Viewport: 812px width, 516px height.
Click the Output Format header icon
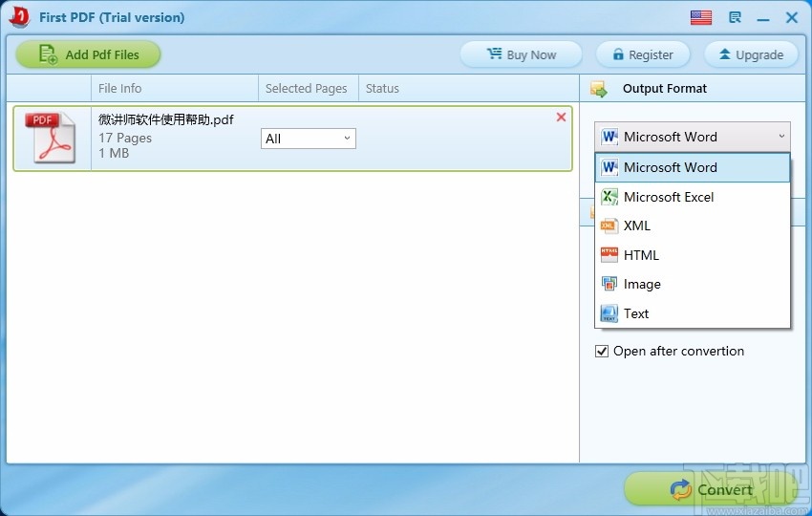[x=599, y=89]
